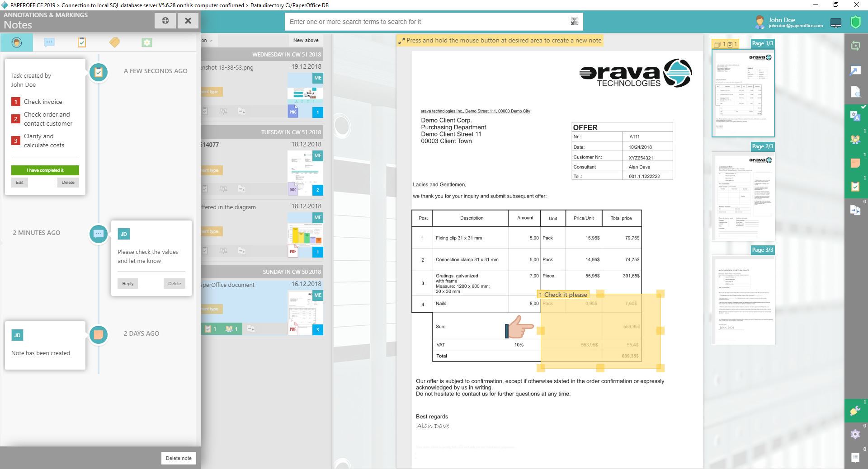Edit the task created by John Doe
The image size is (868, 469).
pyautogui.click(x=19, y=183)
